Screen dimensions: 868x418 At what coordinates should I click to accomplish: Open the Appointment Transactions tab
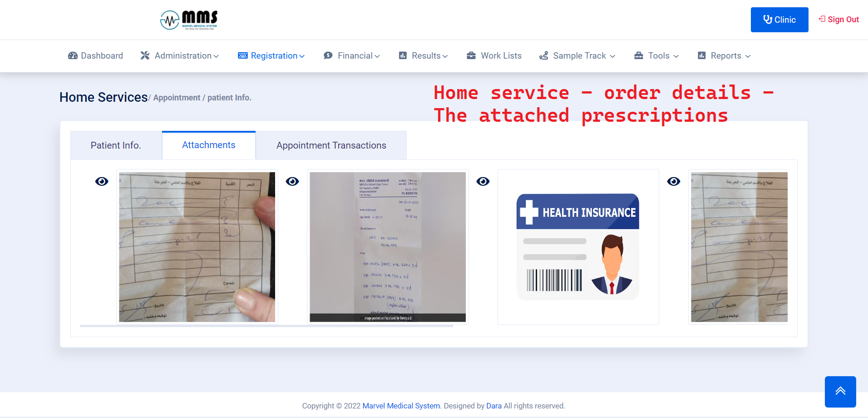pos(330,145)
